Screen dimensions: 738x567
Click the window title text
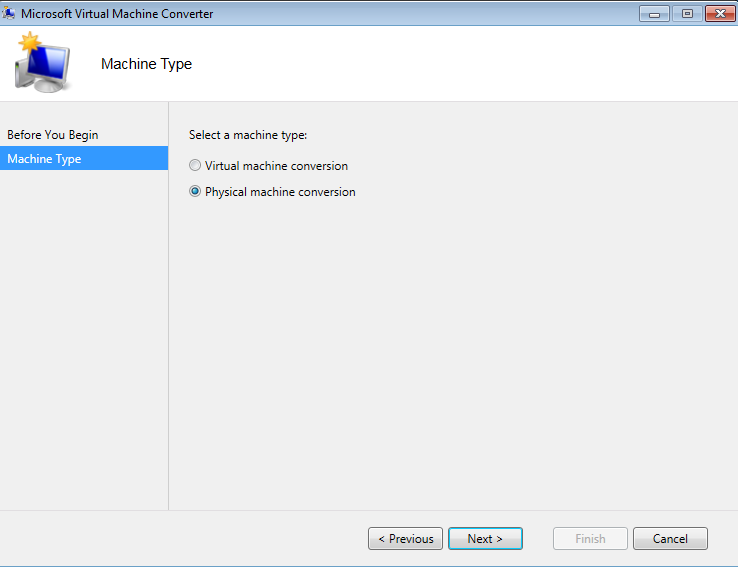pos(117,13)
